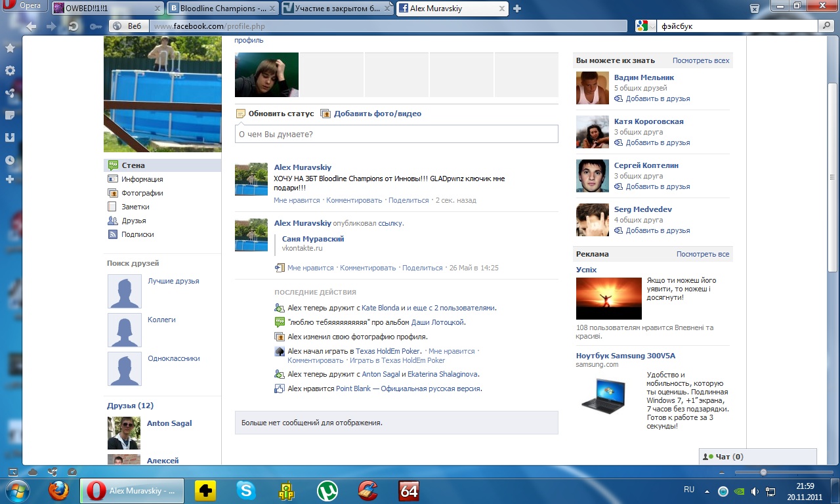This screenshot has height=504, width=840.
Task: Open the History clock panel in Opera sidebar
Action: (10, 160)
